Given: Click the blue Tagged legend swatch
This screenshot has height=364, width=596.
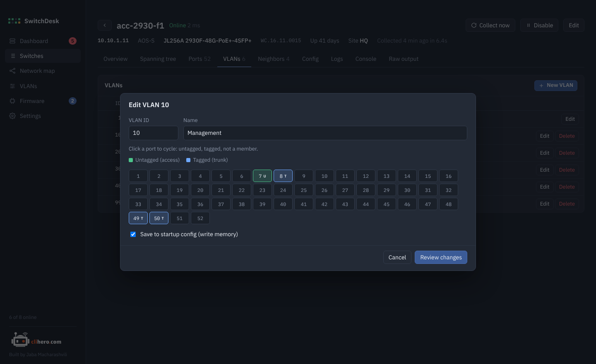Looking at the screenshot, I should pos(188,160).
